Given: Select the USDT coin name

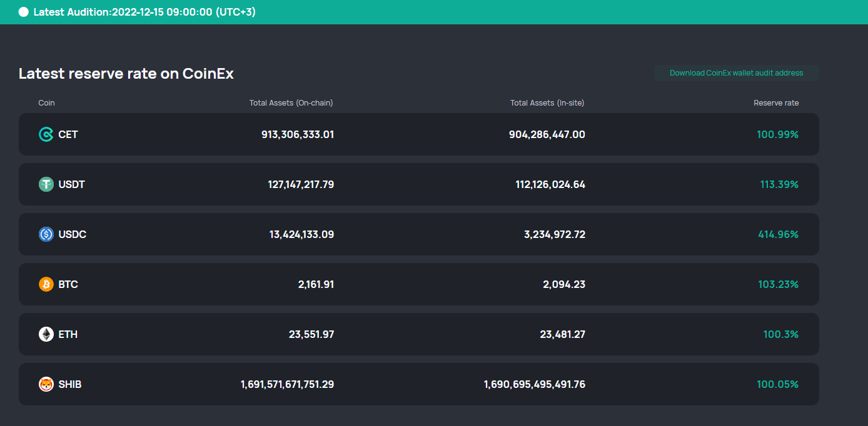Looking at the screenshot, I should pyautogui.click(x=72, y=184).
